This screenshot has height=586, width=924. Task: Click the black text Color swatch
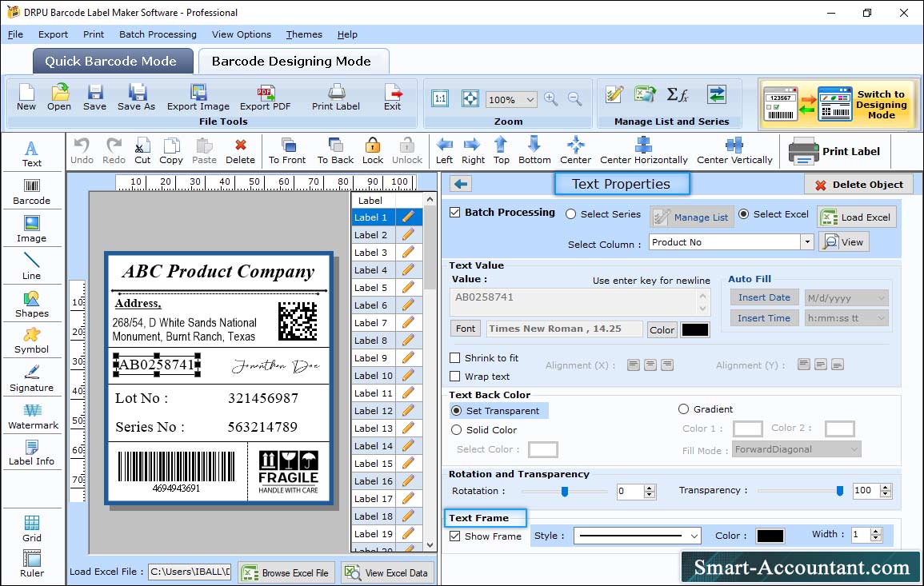pos(694,330)
